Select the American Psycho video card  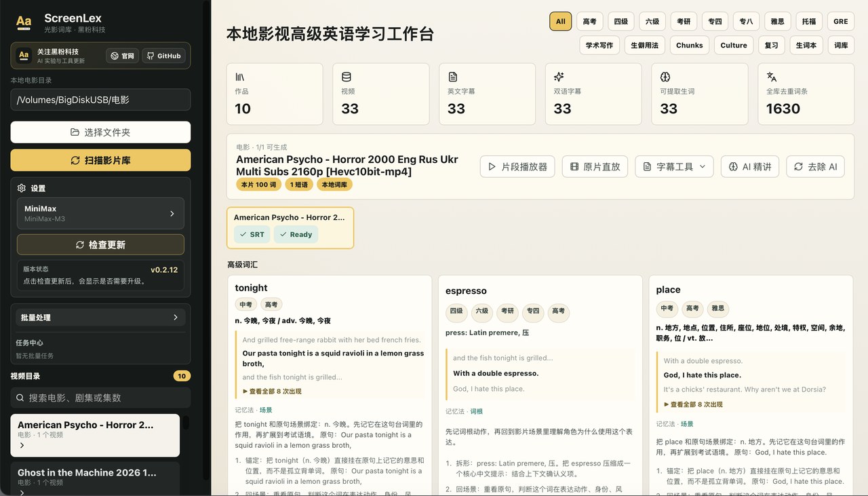(290, 227)
